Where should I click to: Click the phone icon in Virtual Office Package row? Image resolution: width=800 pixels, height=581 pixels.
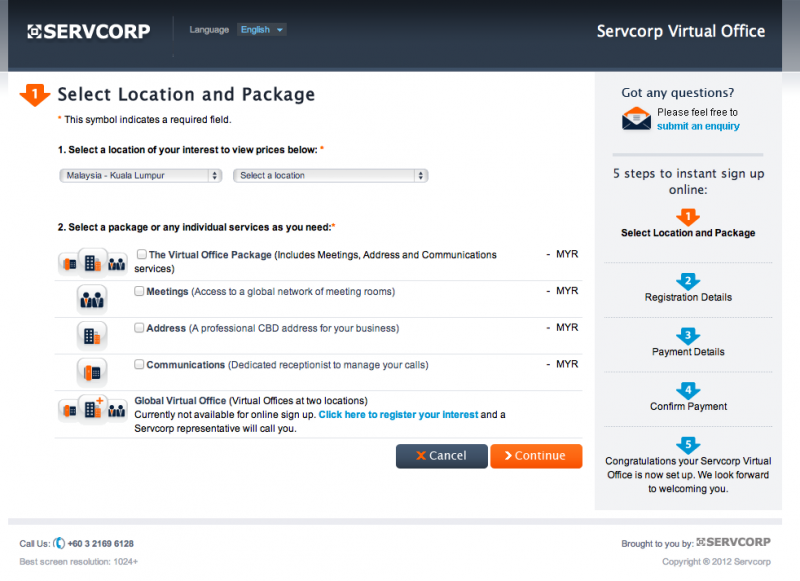point(69,264)
